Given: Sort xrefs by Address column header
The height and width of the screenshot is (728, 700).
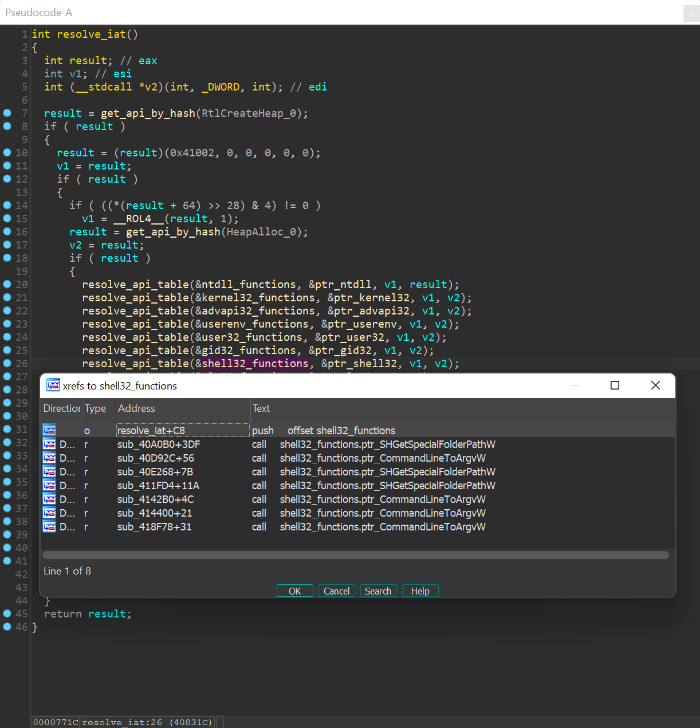Looking at the screenshot, I should click(x=136, y=408).
